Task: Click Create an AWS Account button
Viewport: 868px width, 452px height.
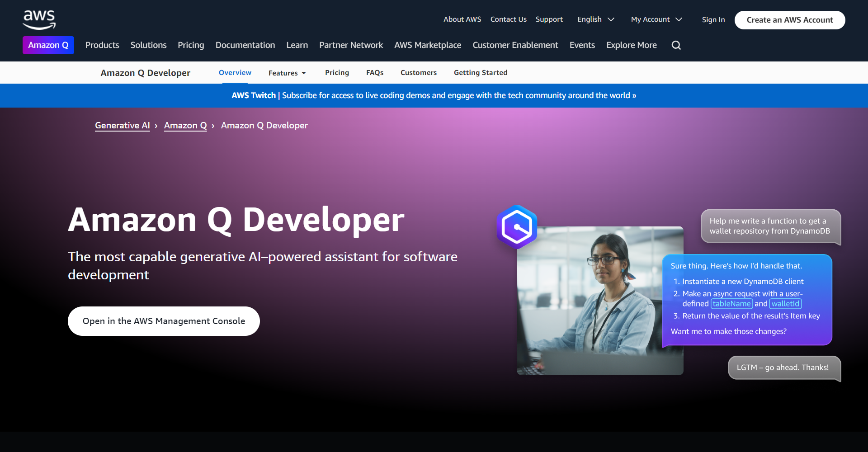Action: 789,20
